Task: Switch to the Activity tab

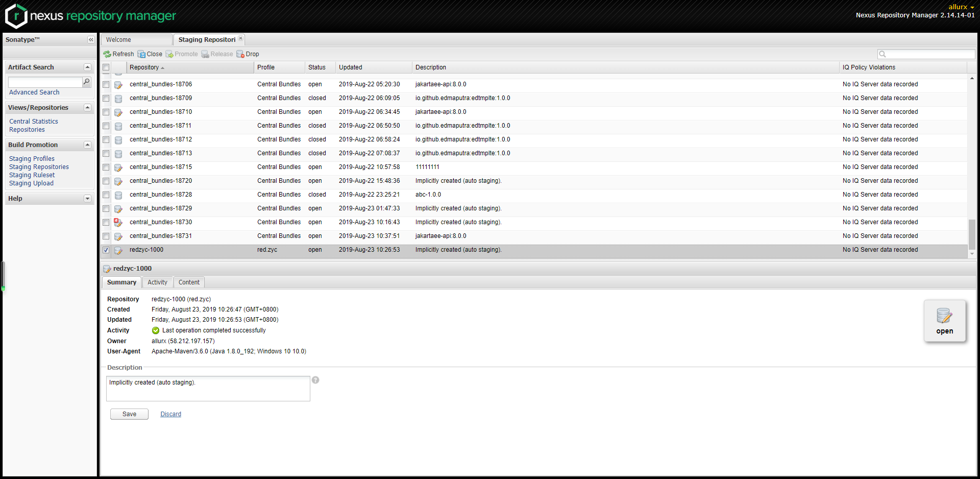Action: (x=157, y=282)
